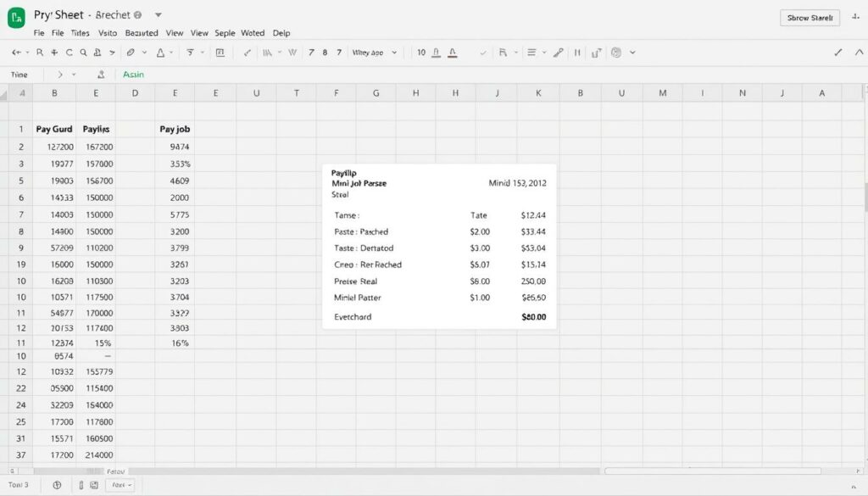868x496 pixels.
Task: Click the plus icon in top-right corner
Action: coord(856,17)
